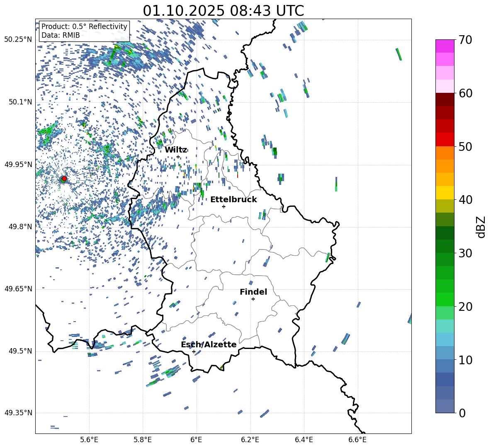Click the light blue colorbar segment above 10
Image resolution: width=491 pixels, height=448 pixels.
pos(445,353)
